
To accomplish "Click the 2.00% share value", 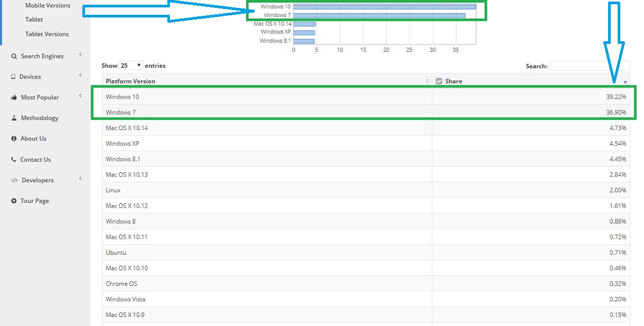I will [x=618, y=190].
